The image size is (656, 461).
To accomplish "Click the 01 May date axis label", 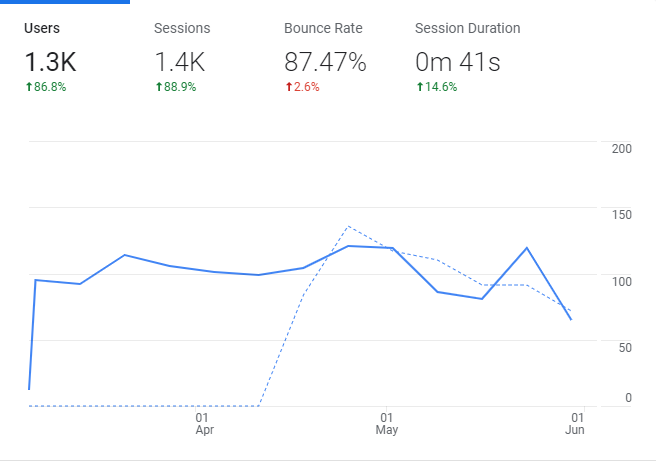I will pos(386,423).
